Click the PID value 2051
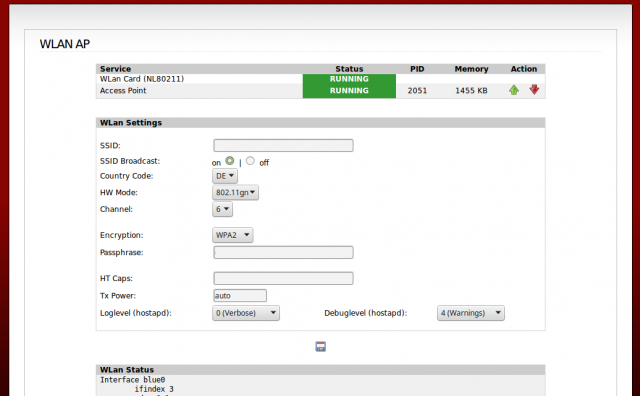Screen dimensions: 640x396 [417, 91]
